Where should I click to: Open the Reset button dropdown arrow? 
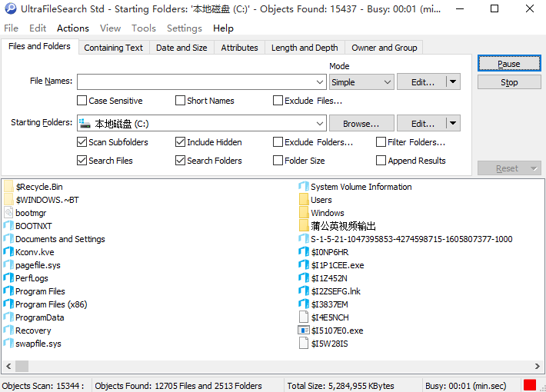point(534,168)
